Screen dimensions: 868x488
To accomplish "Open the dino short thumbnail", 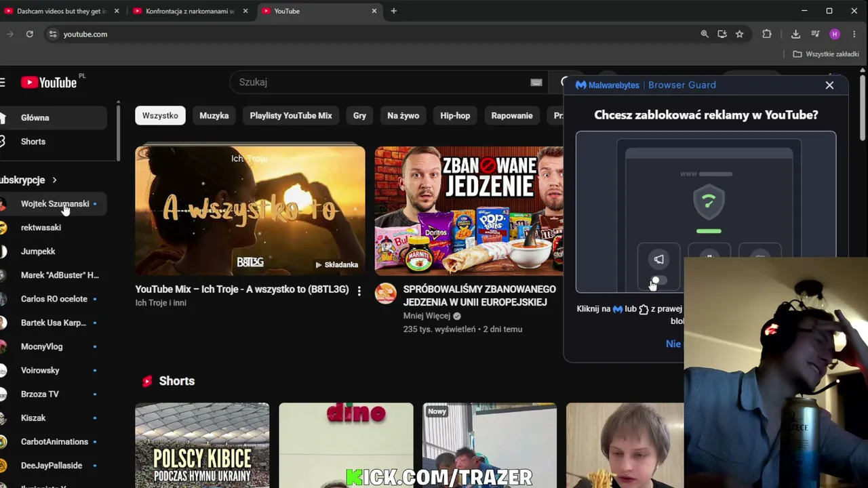I will [x=346, y=445].
